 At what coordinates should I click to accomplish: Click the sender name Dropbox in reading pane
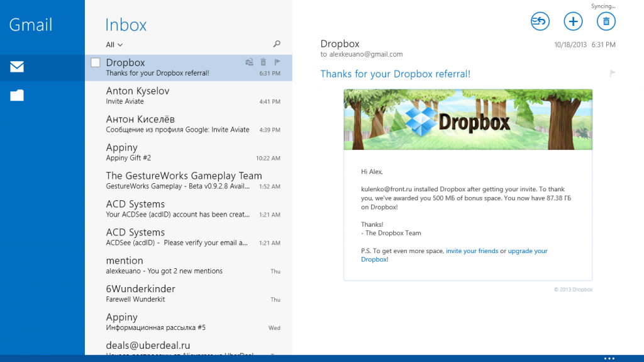tap(340, 43)
